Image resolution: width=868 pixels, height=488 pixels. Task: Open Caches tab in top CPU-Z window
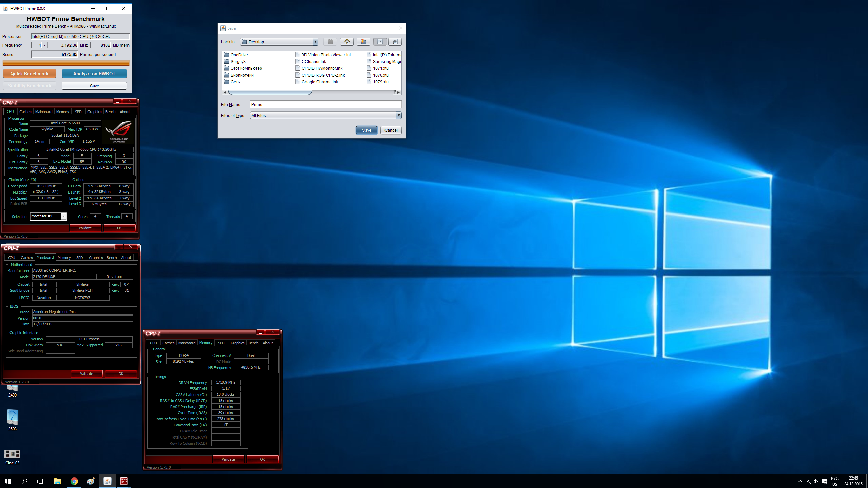pyautogui.click(x=25, y=112)
